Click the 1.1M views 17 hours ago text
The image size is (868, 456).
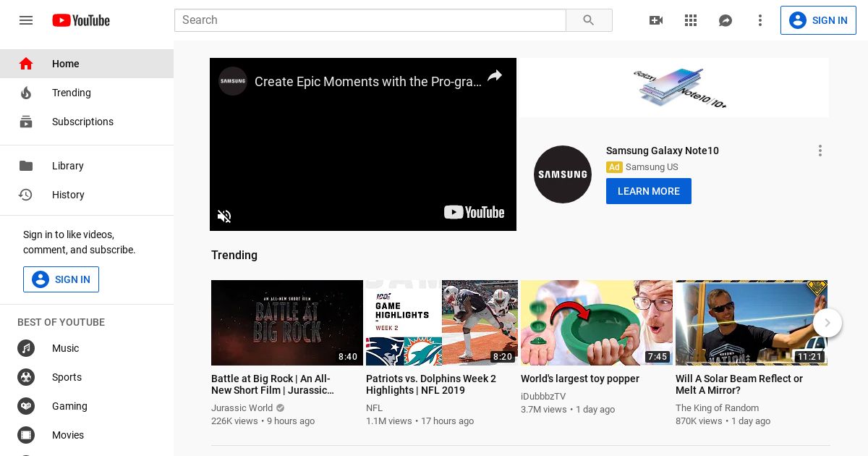pyautogui.click(x=420, y=421)
